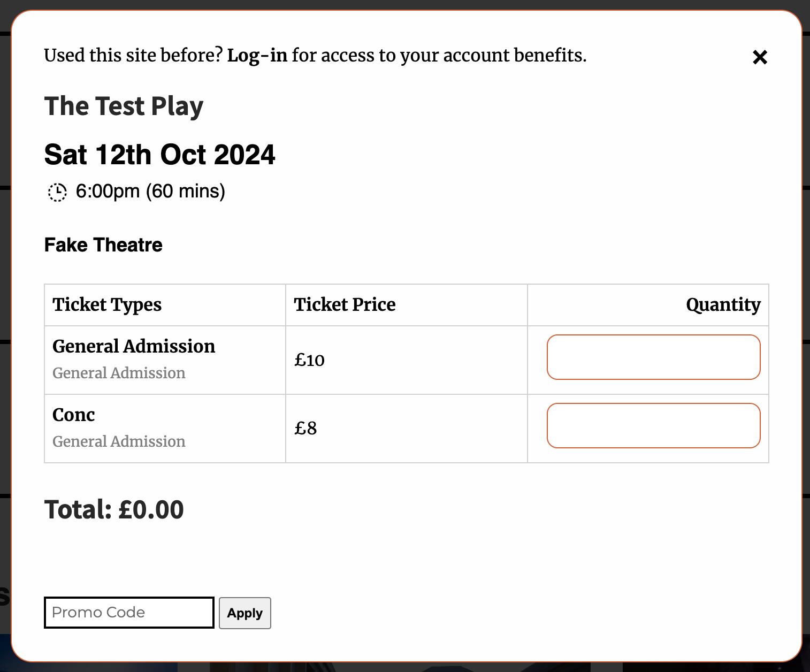Screen dimensions: 810x672
Task: Click the Fake Theatre venue name
Action: pyautogui.click(x=103, y=245)
